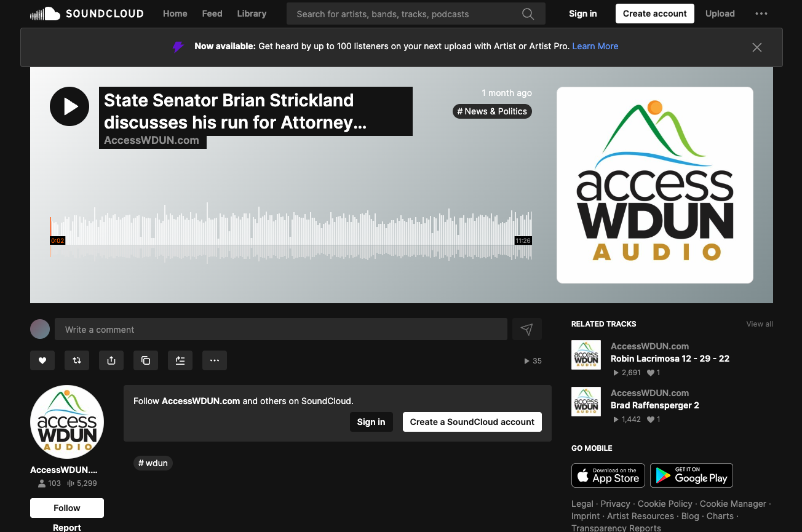Click Create a SoundCloud account
The height and width of the screenshot is (532, 802).
[472, 422]
